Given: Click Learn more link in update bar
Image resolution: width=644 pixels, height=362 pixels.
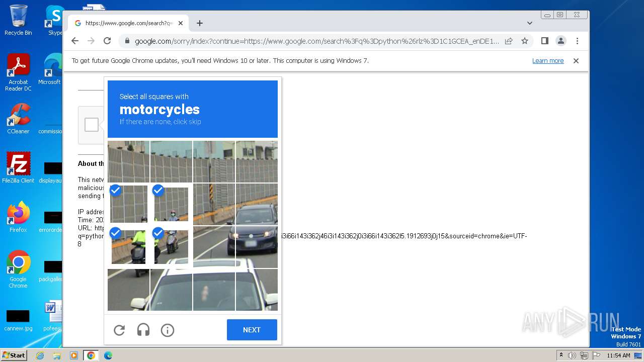Looking at the screenshot, I should (548, 61).
